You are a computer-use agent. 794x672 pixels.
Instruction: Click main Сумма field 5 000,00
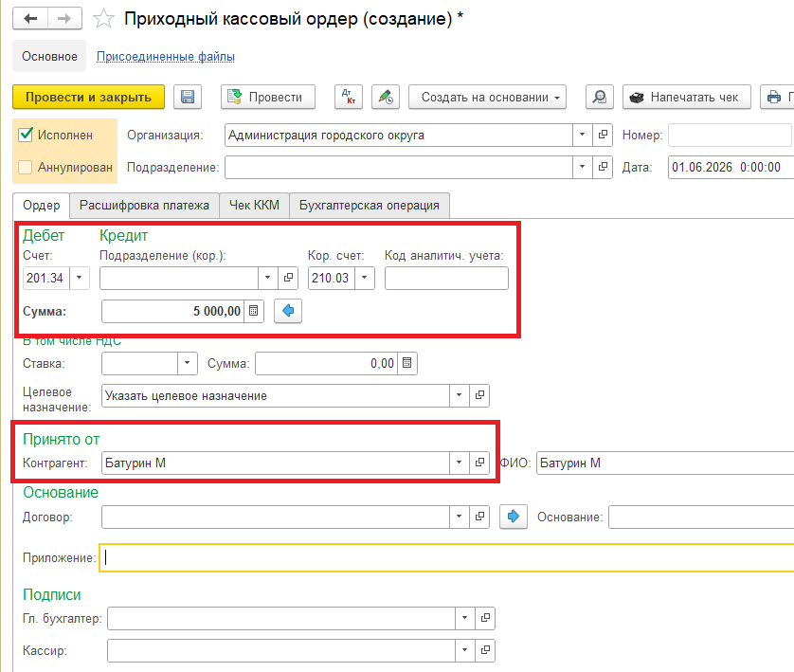(172, 311)
